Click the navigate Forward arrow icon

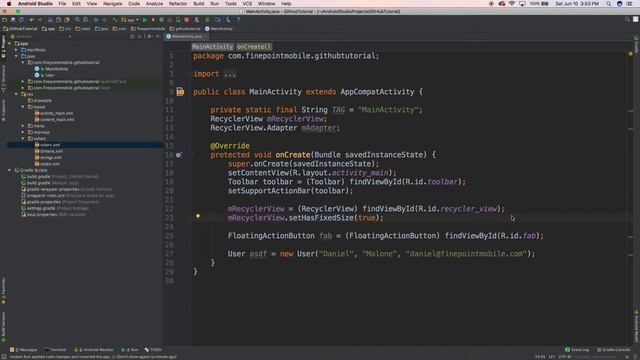tap(104, 20)
